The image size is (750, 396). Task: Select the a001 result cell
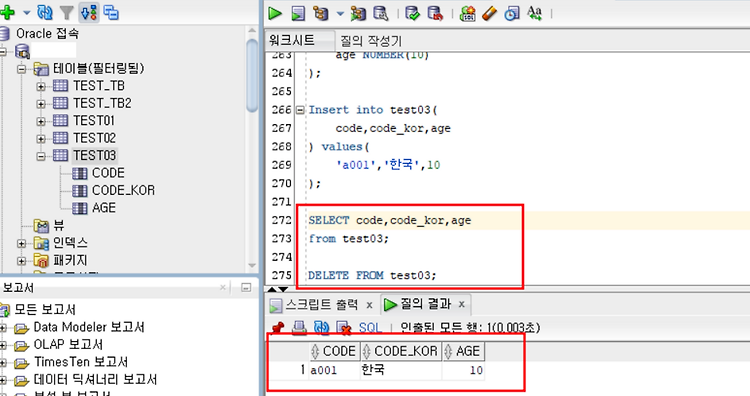click(x=334, y=370)
